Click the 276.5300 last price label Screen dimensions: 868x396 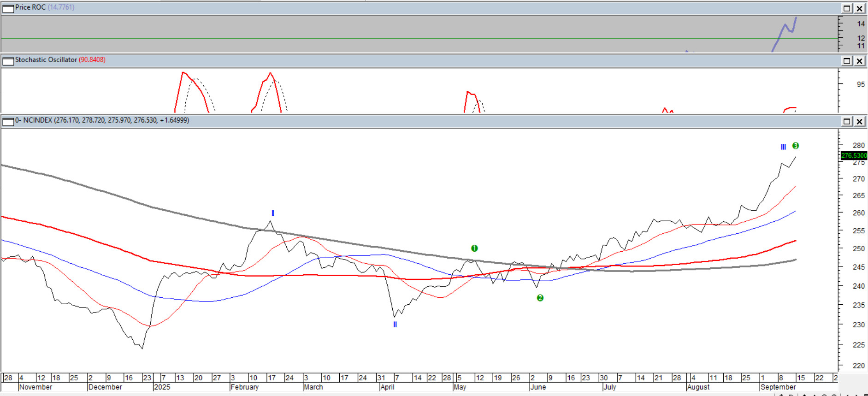point(854,155)
